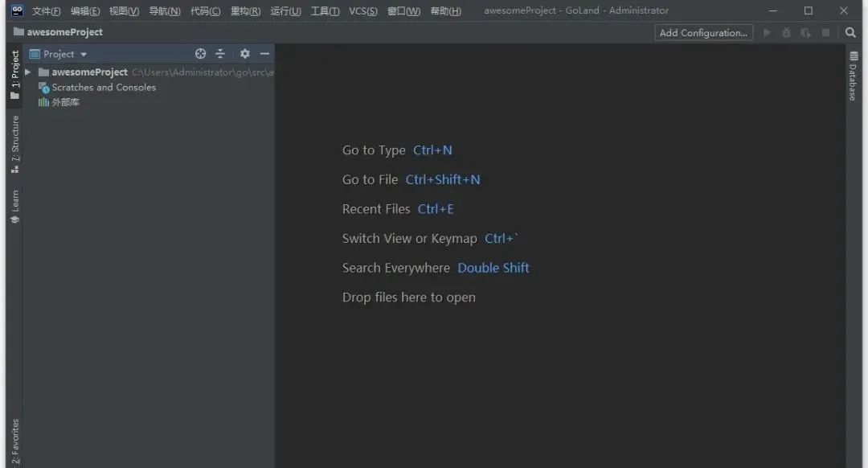Click the stop square icon in the toolbar
Image resolution: width=868 pixels, height=468 pixels.
826,32
